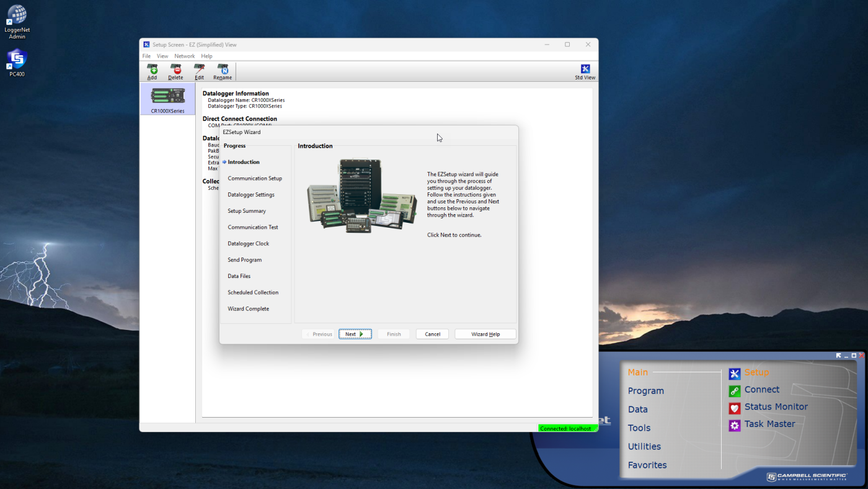The height and width of the screenshot is (489, 868).
Task: Open the Network menu
Action: [x=184, y=56]
